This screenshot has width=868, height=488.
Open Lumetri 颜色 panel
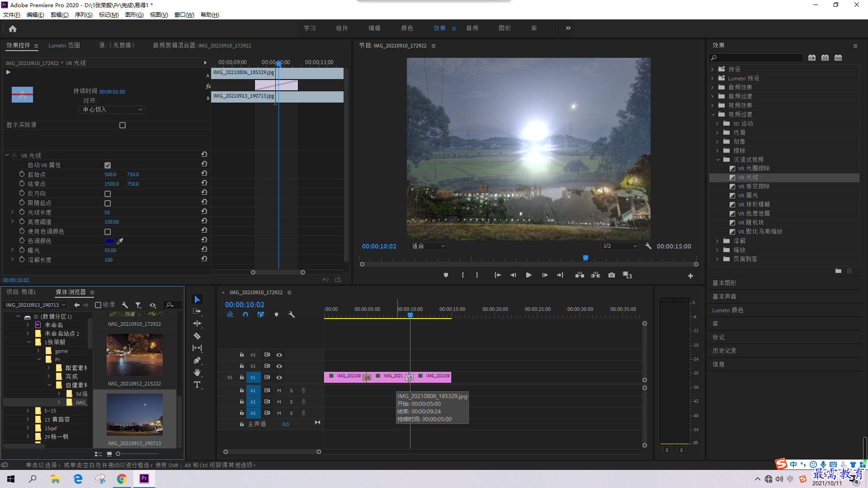pos(728,310)
